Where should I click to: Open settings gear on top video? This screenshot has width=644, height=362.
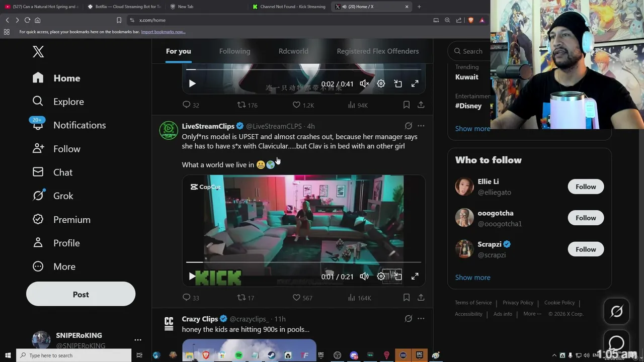click(381, 84)
